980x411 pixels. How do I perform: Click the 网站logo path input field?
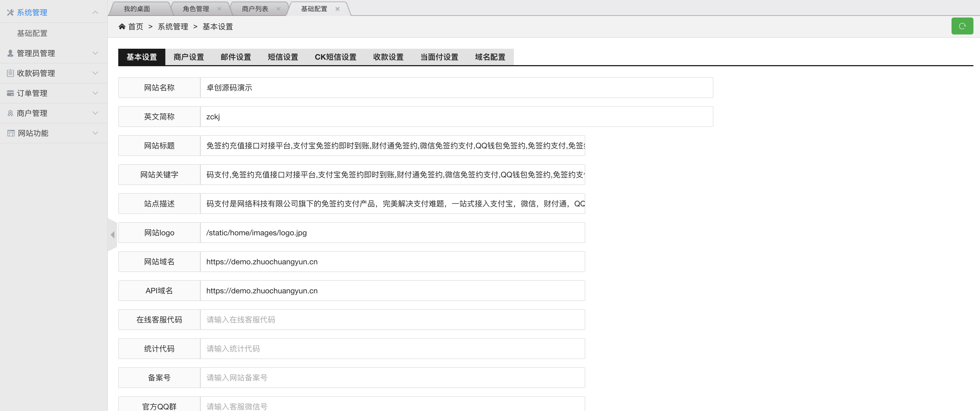pyautogui.click(x=393, y=233)
